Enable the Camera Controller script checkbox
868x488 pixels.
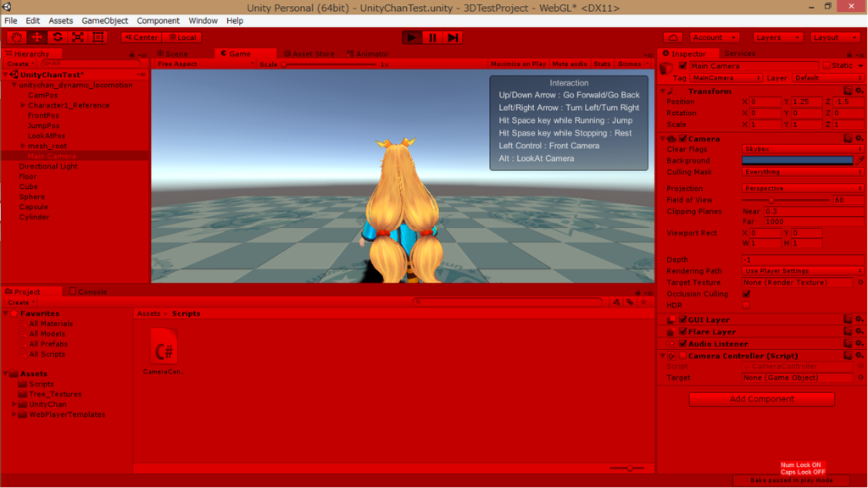point(683,356)
